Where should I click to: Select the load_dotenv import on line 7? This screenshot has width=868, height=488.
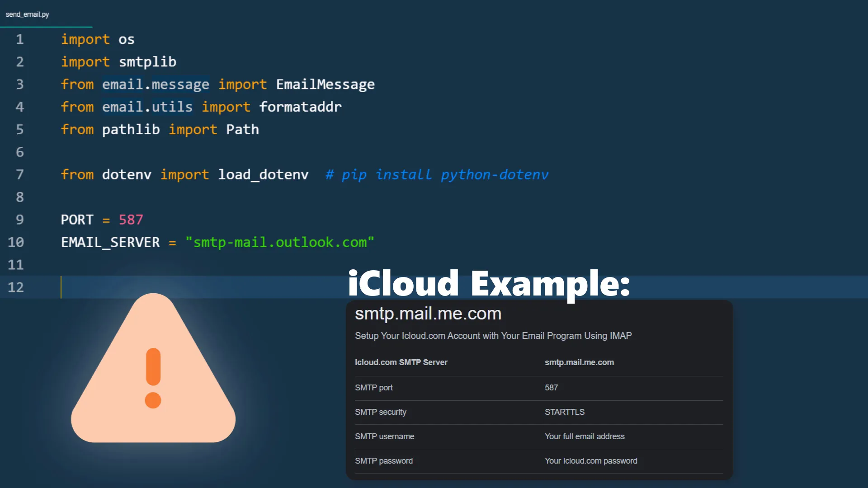(x=263, y=174)
